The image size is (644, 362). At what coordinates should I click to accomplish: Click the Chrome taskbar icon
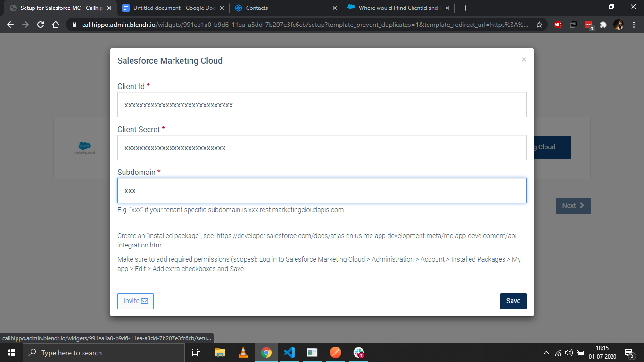[x=266, y=353]
